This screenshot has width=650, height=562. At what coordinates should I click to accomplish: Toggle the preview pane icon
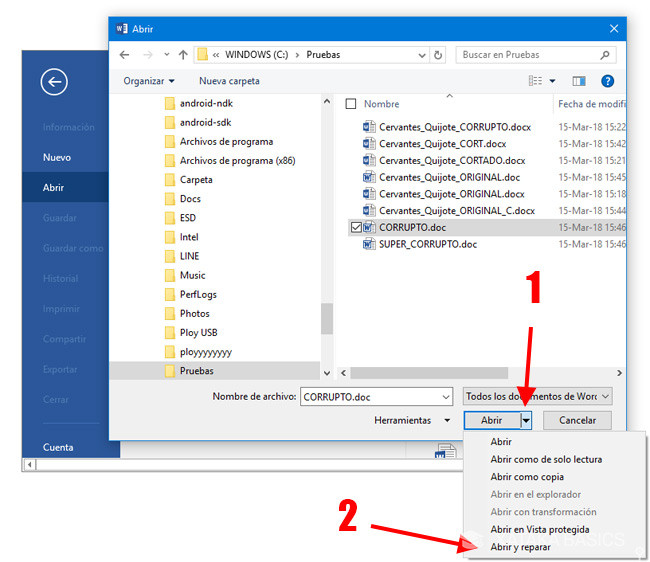coord(579,81)
